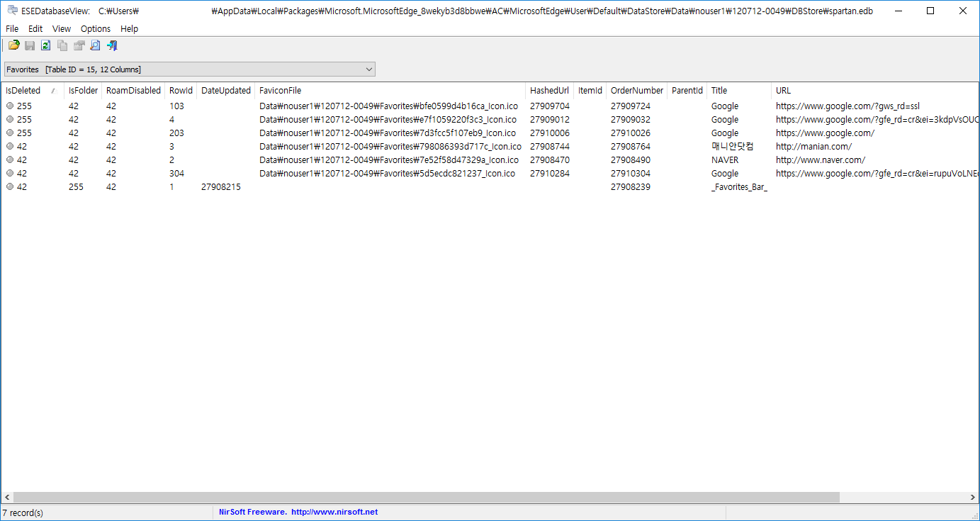Click the Save Selected Items icon
The image size is (980, 521).
[x=30, y=45]
